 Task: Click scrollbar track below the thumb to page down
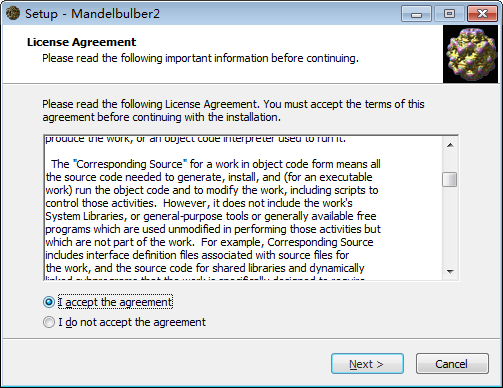[450, 227]
